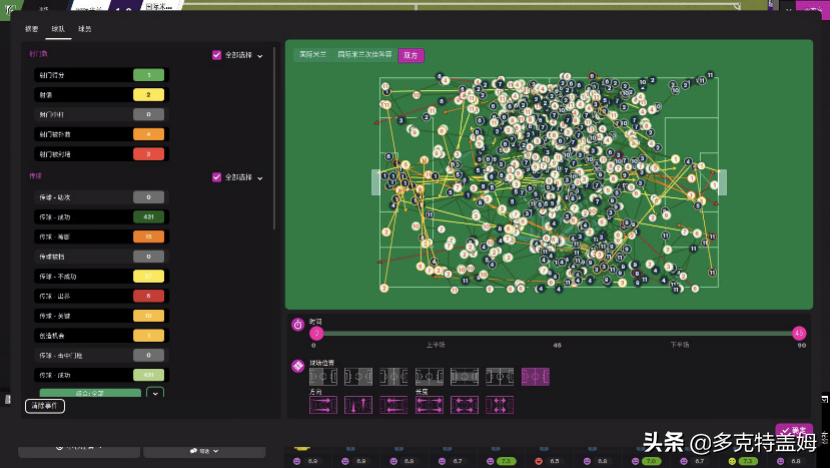The image size is (832, 468).
Task: Toggle the shot row with red count badge
Action: pyautogui.click(x=101, y=154)
